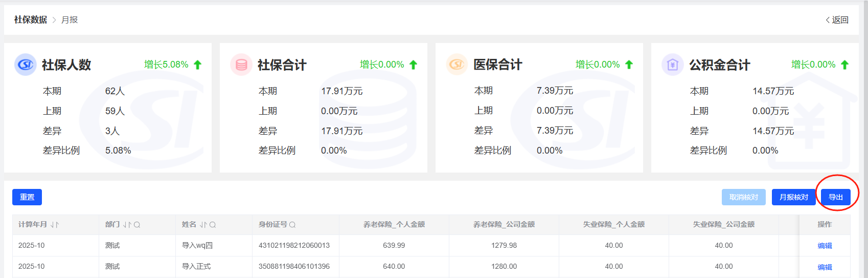The image size is (868, 278).
Task: Click the 医保合计 card icon
Action: point(457,65)
